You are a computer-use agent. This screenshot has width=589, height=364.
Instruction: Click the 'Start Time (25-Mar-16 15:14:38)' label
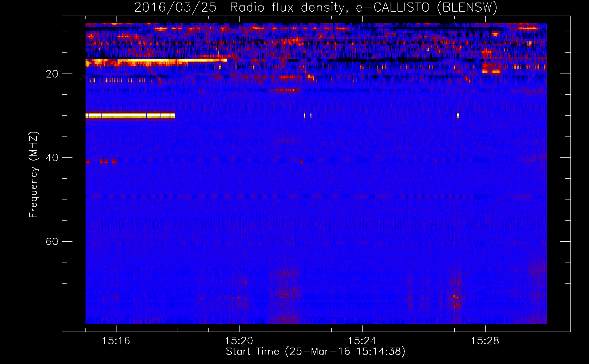point(316,351)
